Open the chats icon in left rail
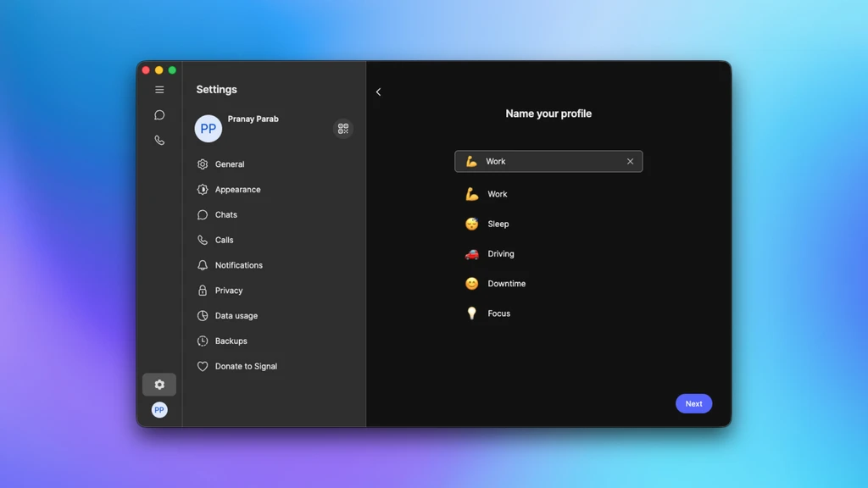 point(159,115)
